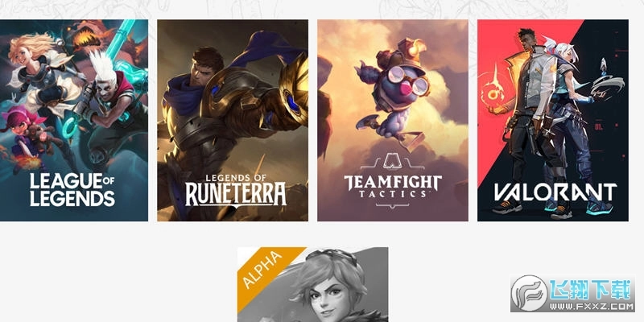Click the TFT helmet emblem above the title

coord(393,161)
